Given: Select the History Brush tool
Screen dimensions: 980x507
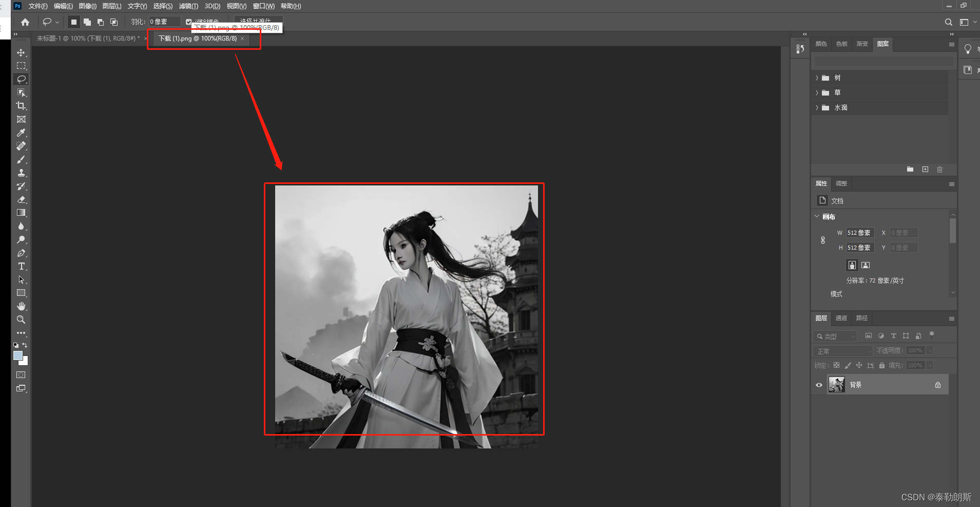Looking at the screenshot, I should (x=21, y=186).
